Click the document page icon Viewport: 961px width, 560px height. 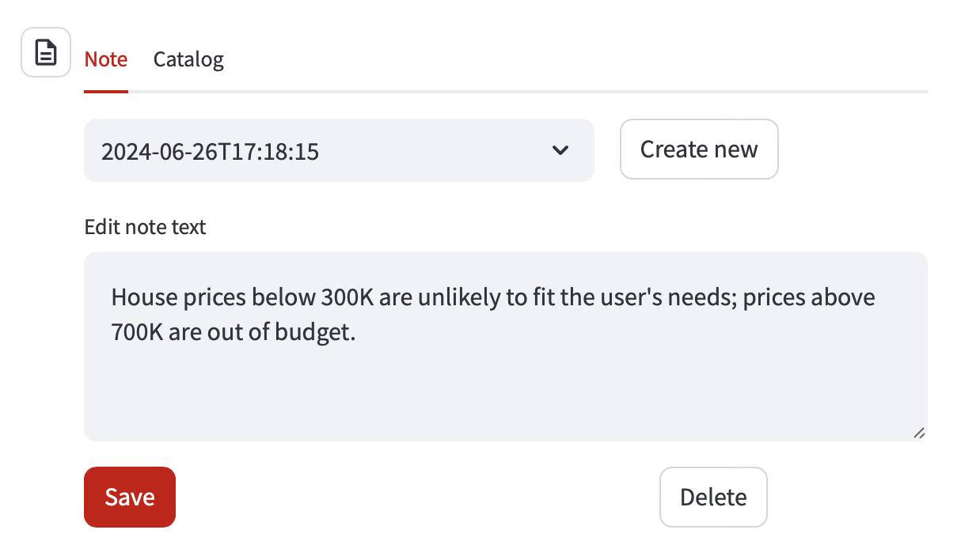46,52
